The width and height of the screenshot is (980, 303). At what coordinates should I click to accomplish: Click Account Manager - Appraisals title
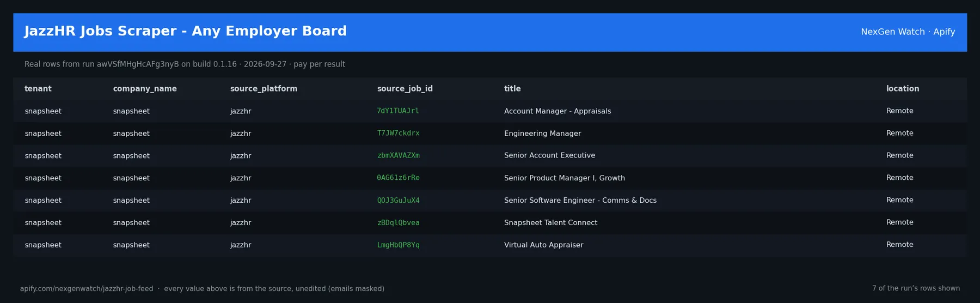(x=558, y=111)
